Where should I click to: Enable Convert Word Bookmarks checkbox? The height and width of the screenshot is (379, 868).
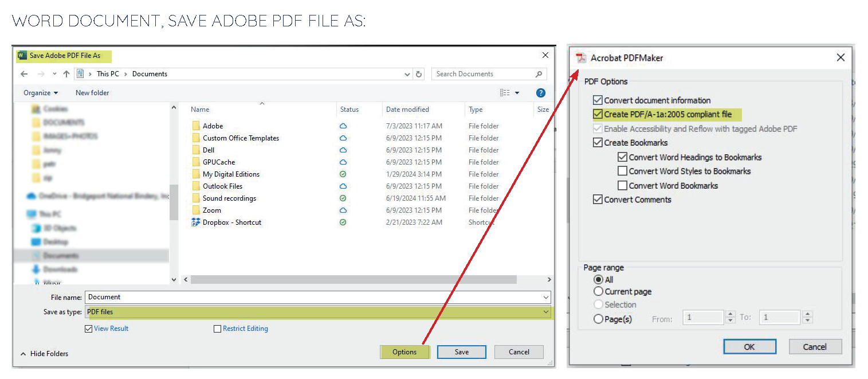[x=623, y=186]
